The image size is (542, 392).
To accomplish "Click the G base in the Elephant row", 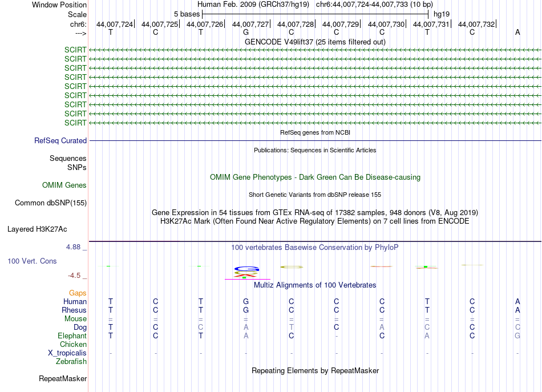I will (517, 336).
